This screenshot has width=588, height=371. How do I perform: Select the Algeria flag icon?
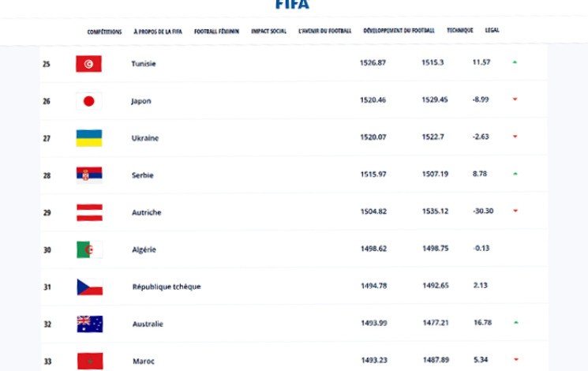(88, 249)
